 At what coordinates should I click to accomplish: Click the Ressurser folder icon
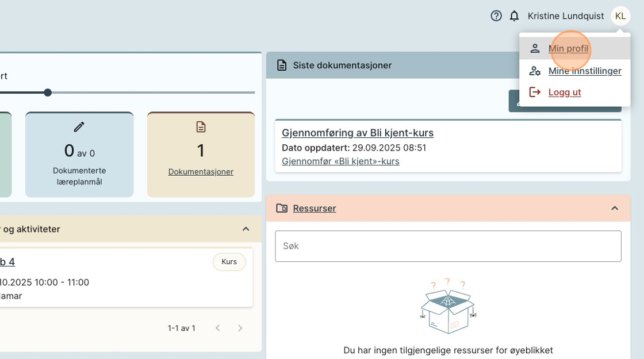point(282,208)
